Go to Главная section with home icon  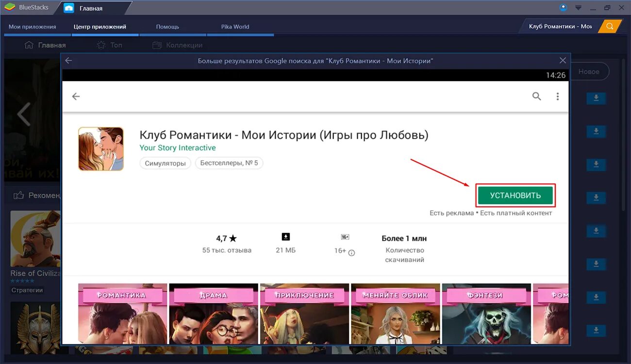click(45, 45)
